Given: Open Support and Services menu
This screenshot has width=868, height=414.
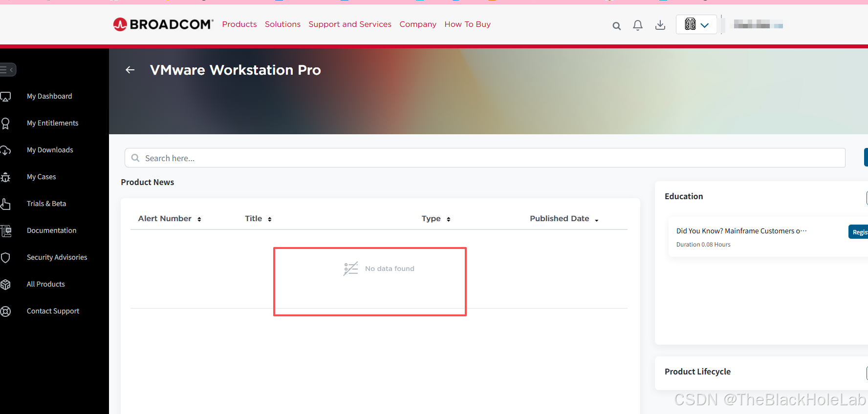Looking at the screenshot, I should [x=350, y=24].
